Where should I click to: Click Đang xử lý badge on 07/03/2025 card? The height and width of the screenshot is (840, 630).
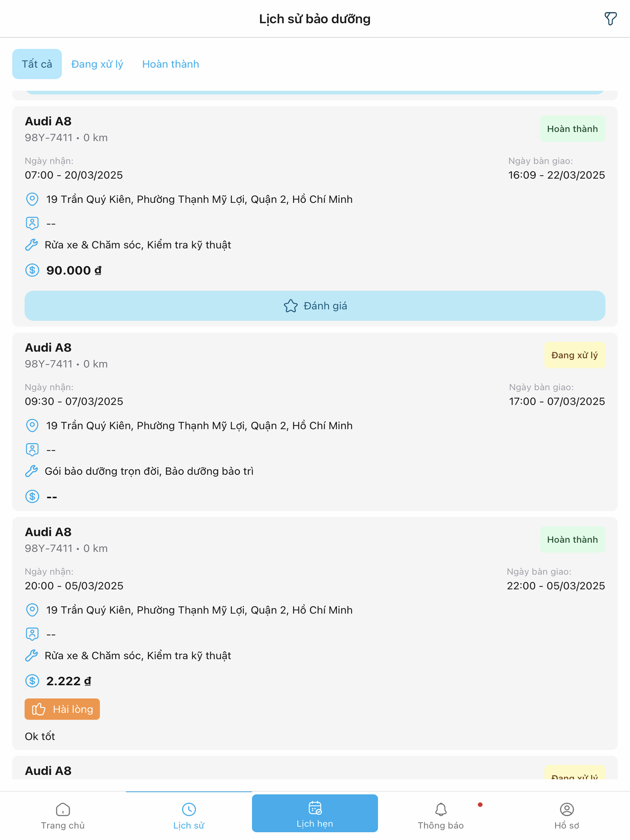click(574, 355)
